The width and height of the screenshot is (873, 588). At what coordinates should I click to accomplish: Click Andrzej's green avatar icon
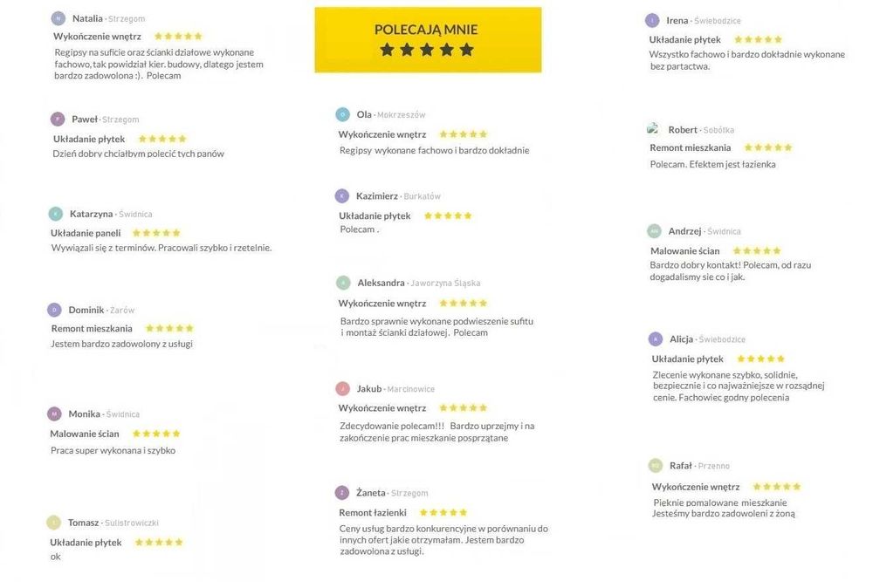pos(654,231)
